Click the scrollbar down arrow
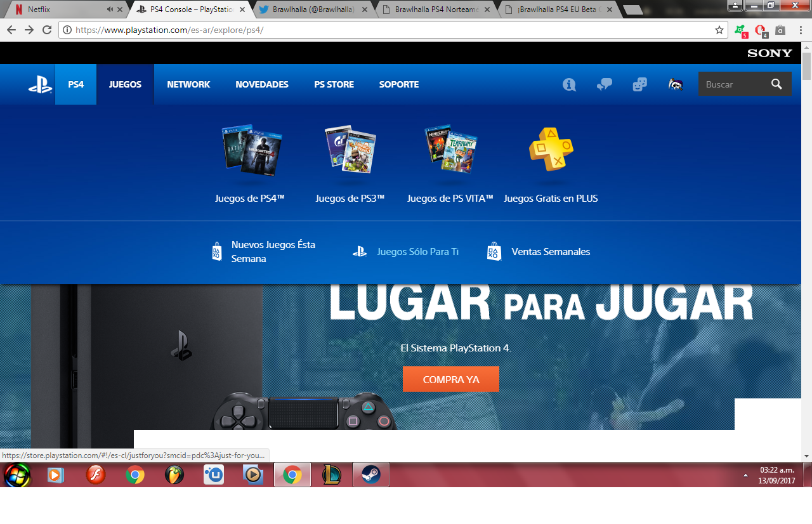 (806, 455)
